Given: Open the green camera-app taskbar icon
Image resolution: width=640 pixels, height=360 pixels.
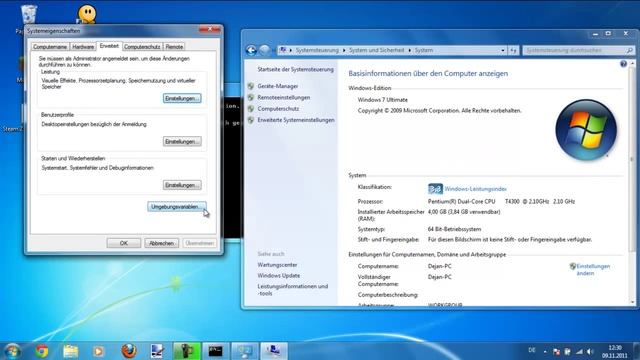Looking at the screenshot, I should tap(187, 351).
